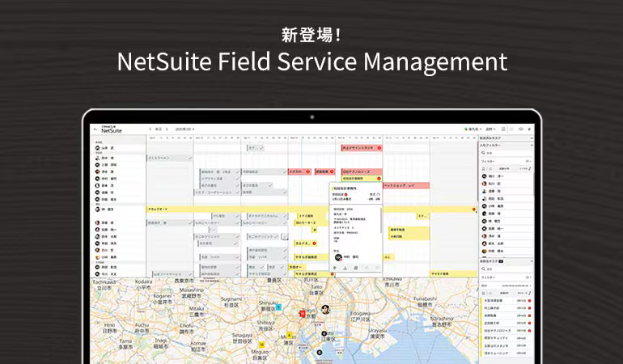
Task: Click the technician photo marker on the map
Action: pos(325,309)
